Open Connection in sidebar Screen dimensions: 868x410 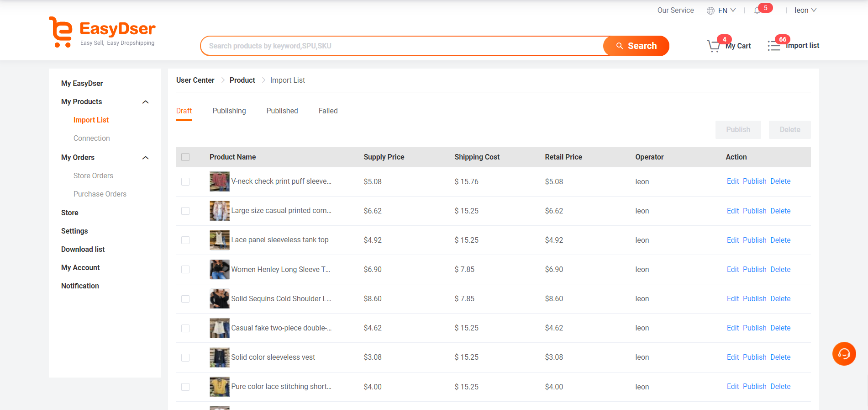pos(91,138)
